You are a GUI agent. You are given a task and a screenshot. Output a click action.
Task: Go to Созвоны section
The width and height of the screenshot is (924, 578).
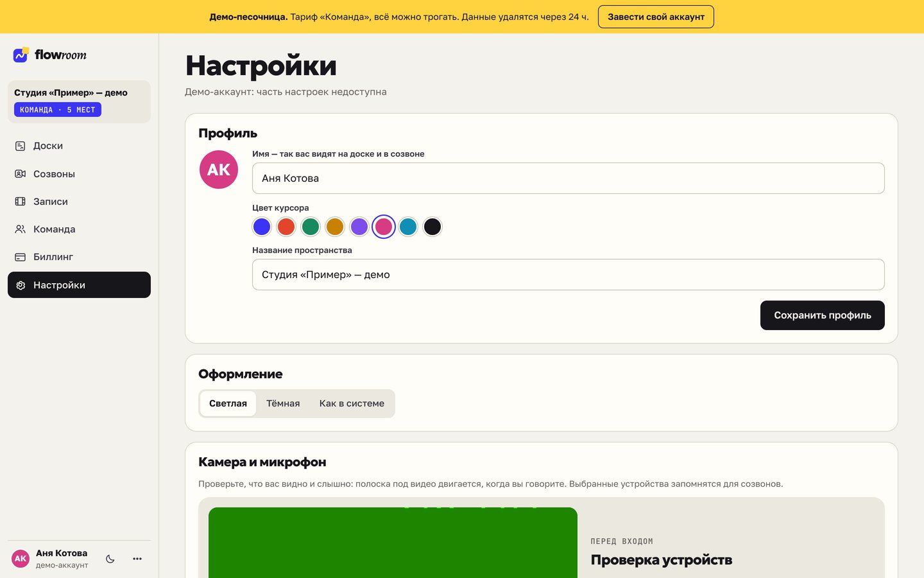coord(79,174)
